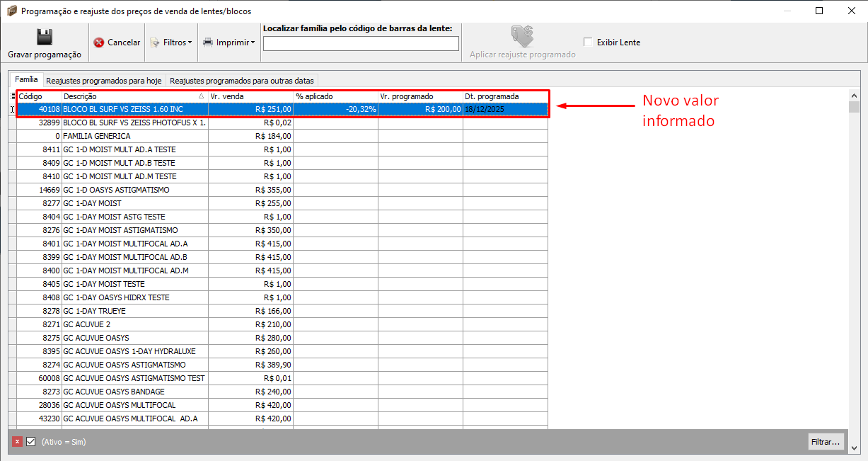This screenshot has width=868, height=461.
Task: Click the Filtros funnel icon
Action: point(155,42)
